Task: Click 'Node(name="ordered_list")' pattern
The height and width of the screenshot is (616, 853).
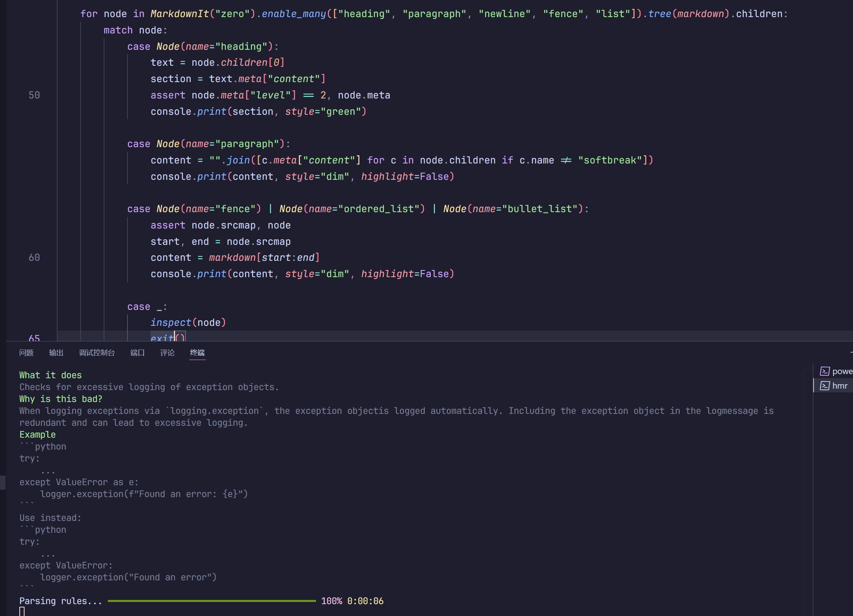Action: [x=352, y=209]
